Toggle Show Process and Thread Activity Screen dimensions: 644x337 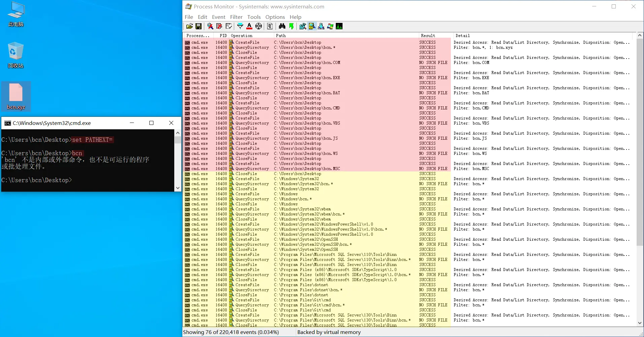point(330,26)
